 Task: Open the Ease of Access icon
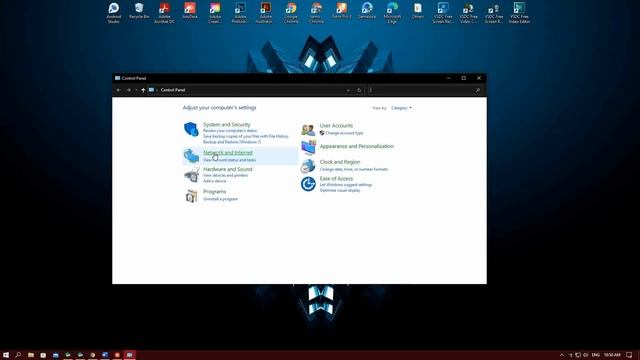(x=308, y=184)
